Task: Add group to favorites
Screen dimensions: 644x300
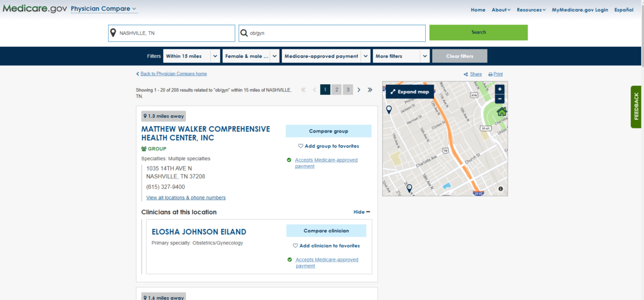Action: (329, 146)
